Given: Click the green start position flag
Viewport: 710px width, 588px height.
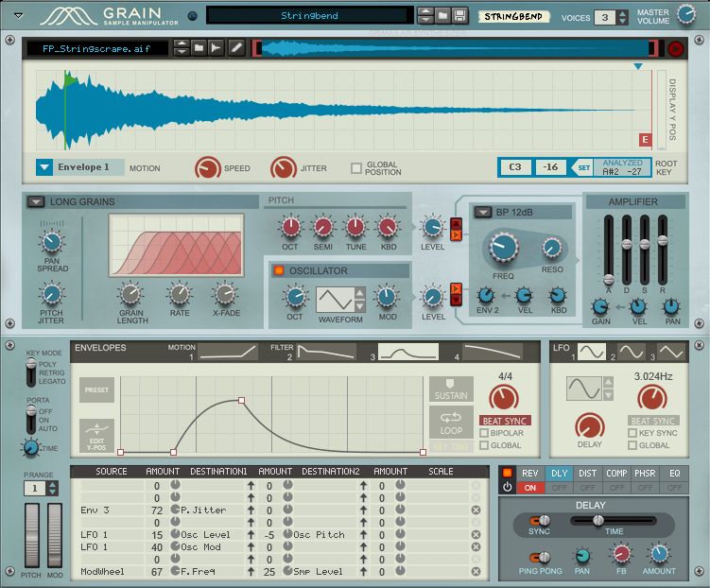Looking at the screenshot, I should (70, 80).
